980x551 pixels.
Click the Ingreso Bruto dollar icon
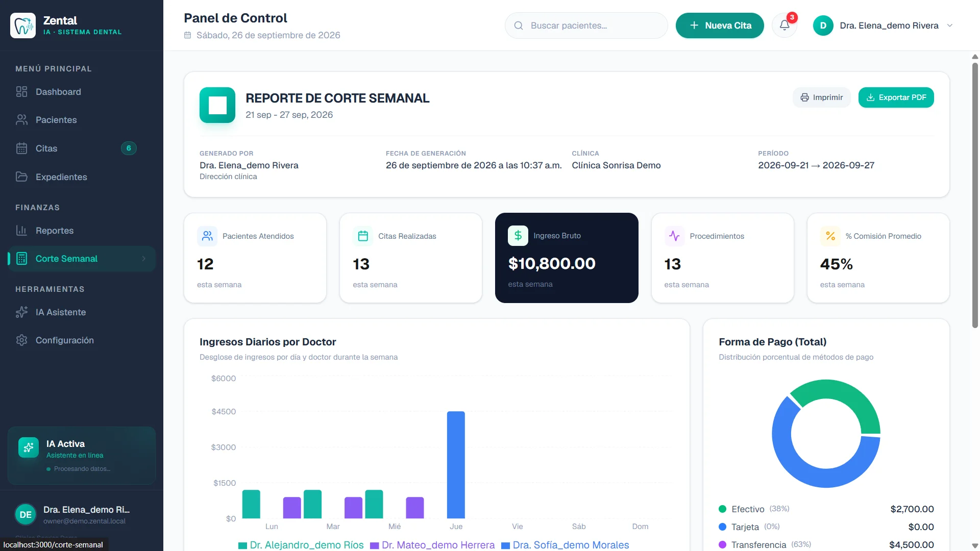tap(518, 236)
